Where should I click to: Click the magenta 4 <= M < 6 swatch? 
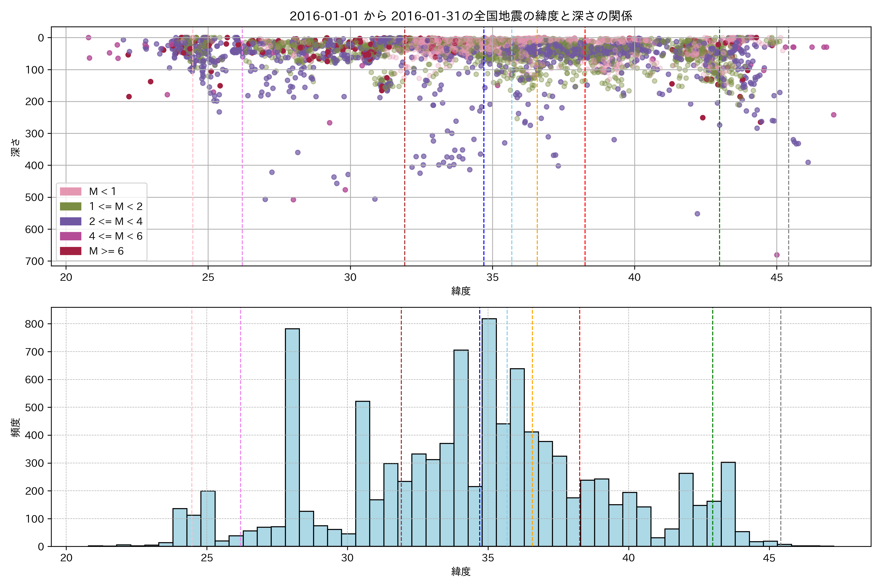click(71, 236)
